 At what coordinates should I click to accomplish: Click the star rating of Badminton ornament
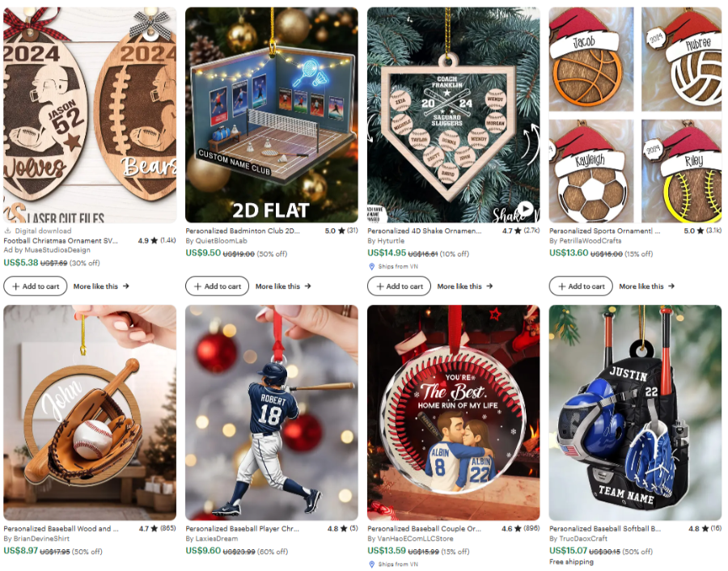point(341,231)
